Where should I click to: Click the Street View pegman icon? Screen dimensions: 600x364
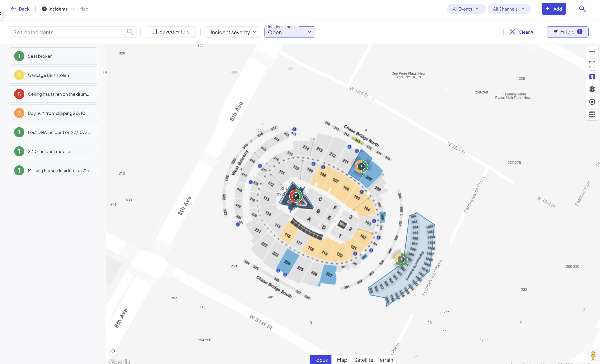coord(593,355)
